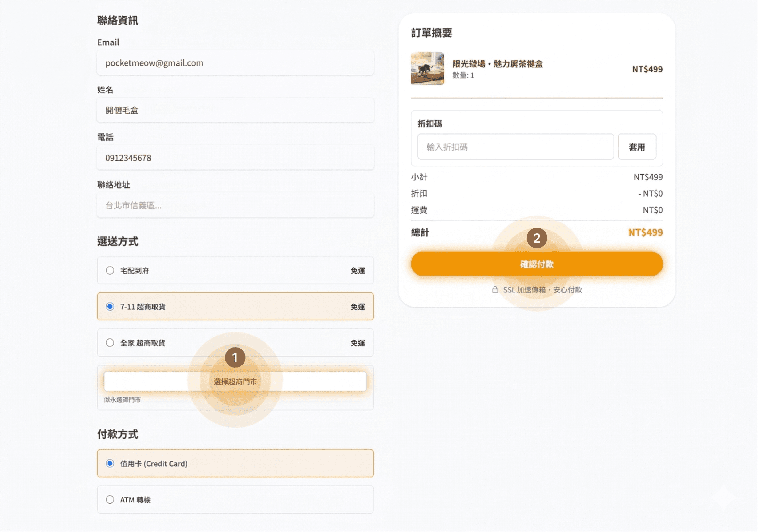Click the 姓名 field containing 開值毛盒
This screenshot has height=532, width=758.
[x=235, y=110]
